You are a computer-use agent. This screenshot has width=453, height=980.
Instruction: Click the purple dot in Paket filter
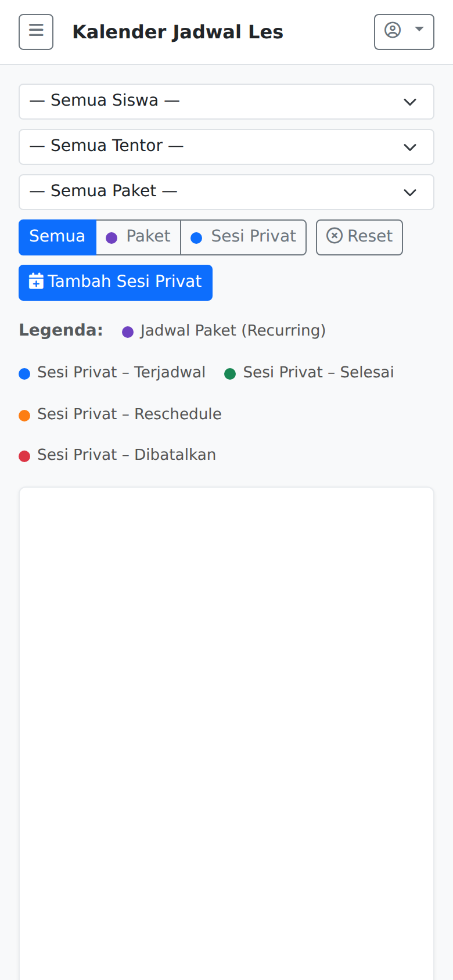coord(112,237)
